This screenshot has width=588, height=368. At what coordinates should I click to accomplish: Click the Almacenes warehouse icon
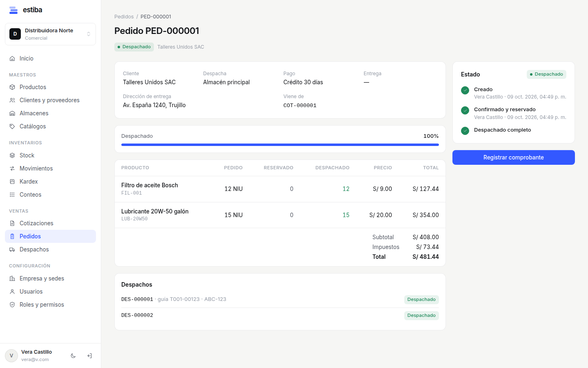click(x=12, y=113)
